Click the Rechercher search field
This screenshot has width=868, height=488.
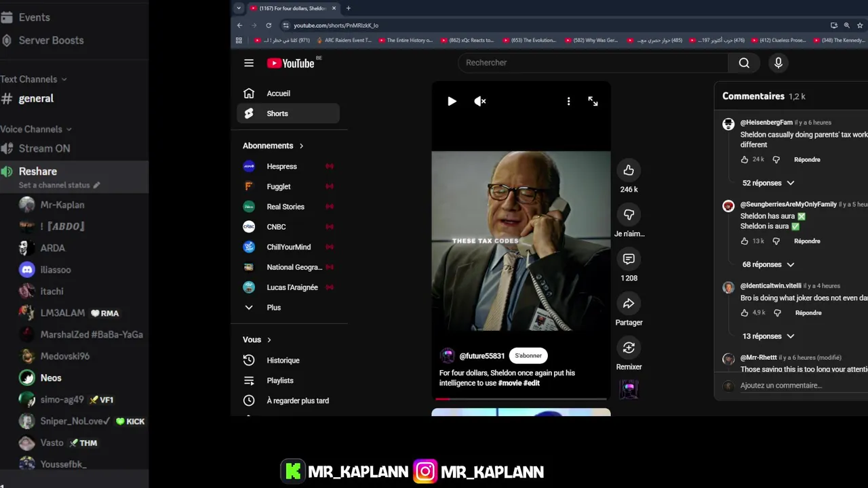point(593,62)
